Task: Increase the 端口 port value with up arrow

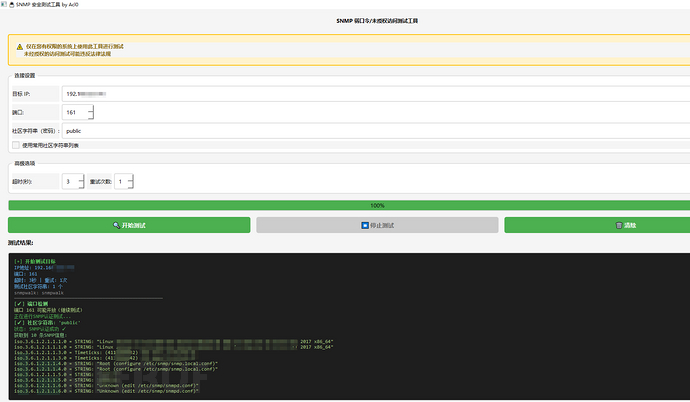Action: 91,108
